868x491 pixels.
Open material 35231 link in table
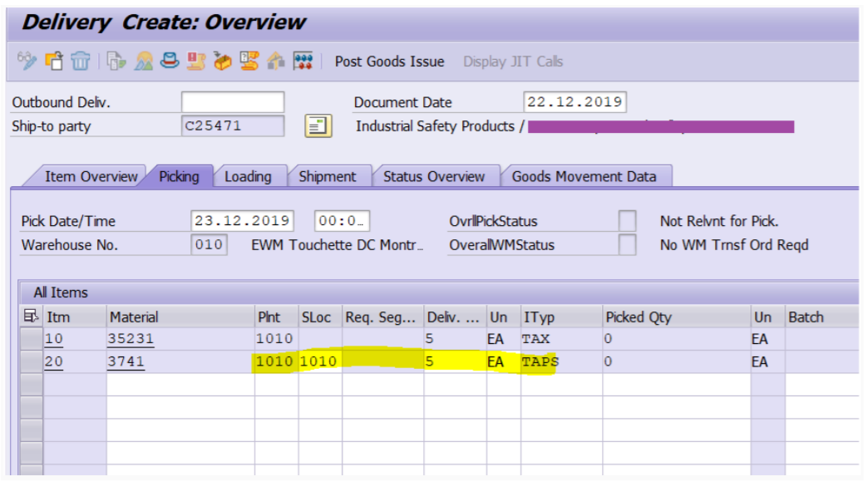[x=131, y=339]
